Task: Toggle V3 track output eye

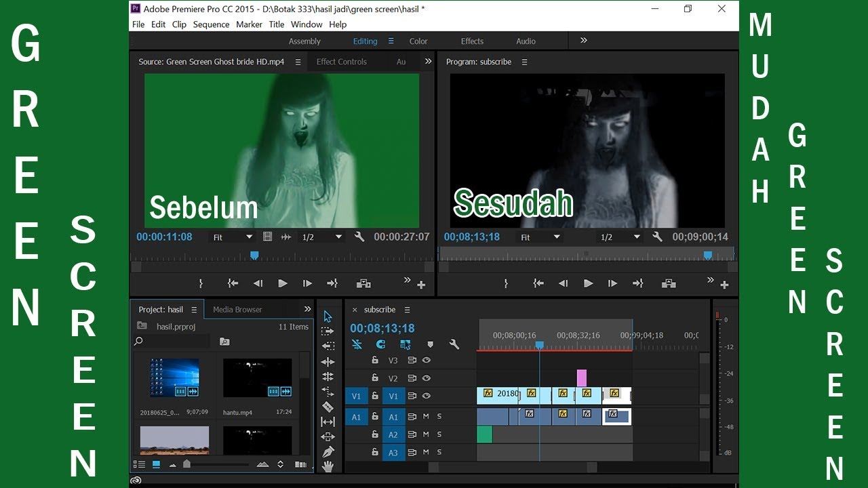Action: pos(427,361)
